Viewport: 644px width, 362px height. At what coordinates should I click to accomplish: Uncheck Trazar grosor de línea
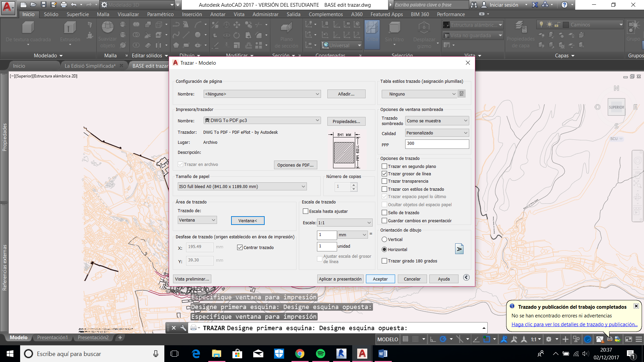[384, 174]
